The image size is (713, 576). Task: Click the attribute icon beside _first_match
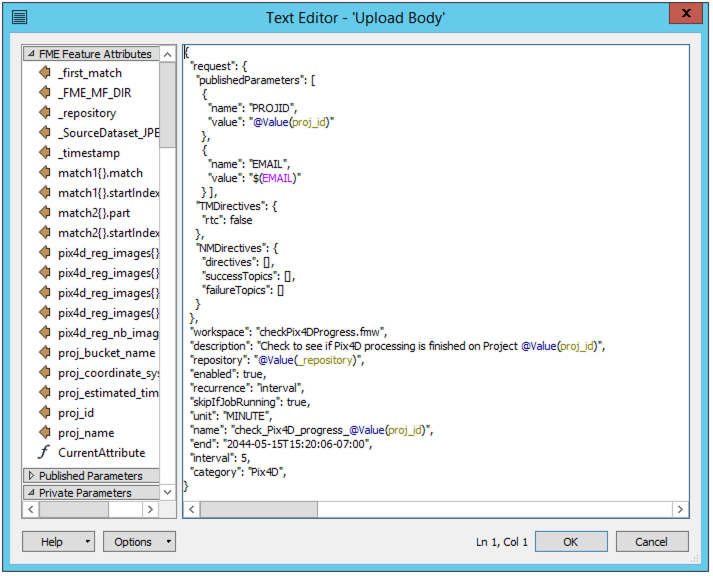(44, 73)
